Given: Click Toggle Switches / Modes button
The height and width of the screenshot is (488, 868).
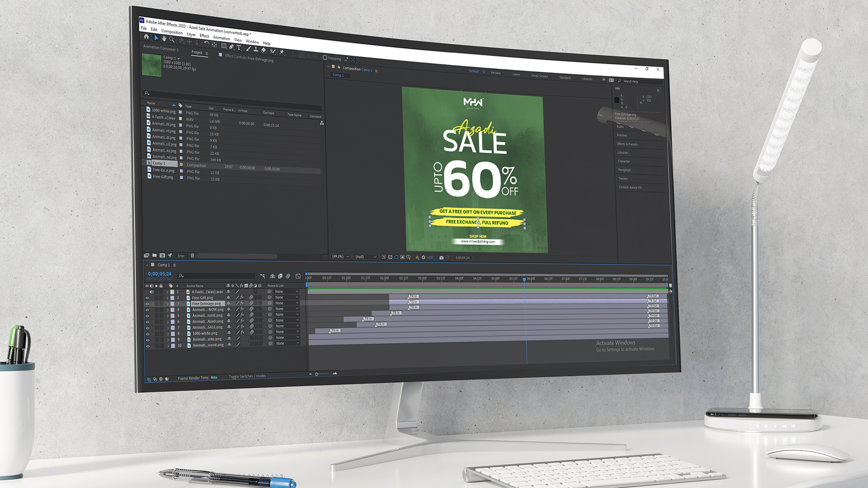Looking at the screenshot, I should pos(247,375).
